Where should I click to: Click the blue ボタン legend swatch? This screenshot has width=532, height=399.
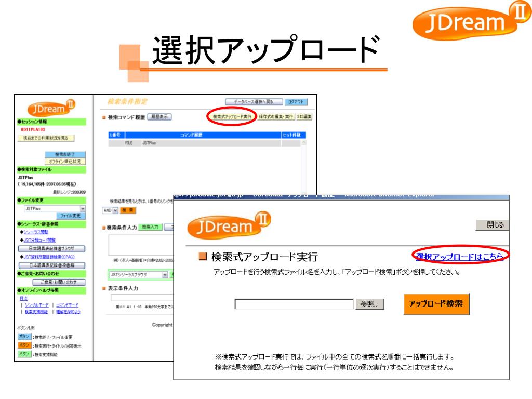24,337
